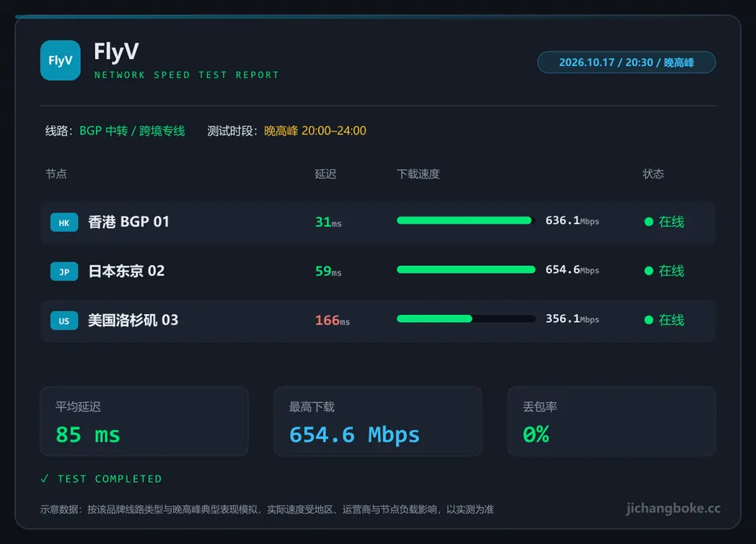Image resolution: width=756 pixels, height=544 pixels.
Task: Click the HK region badge
Action: point(64,223)
